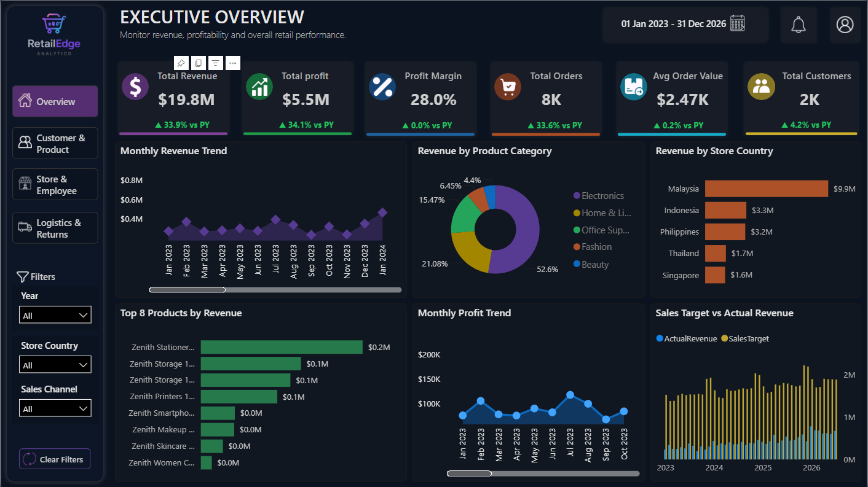Screen dimensions: 868x487
Task: Toggle the SalesTarget legend entry
Action: [745, 338]
